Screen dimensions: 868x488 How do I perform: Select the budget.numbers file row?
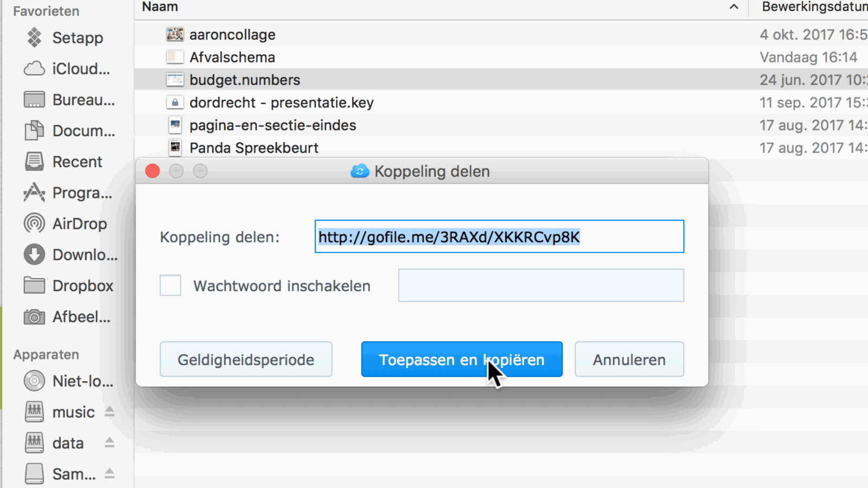click(501, 80)
